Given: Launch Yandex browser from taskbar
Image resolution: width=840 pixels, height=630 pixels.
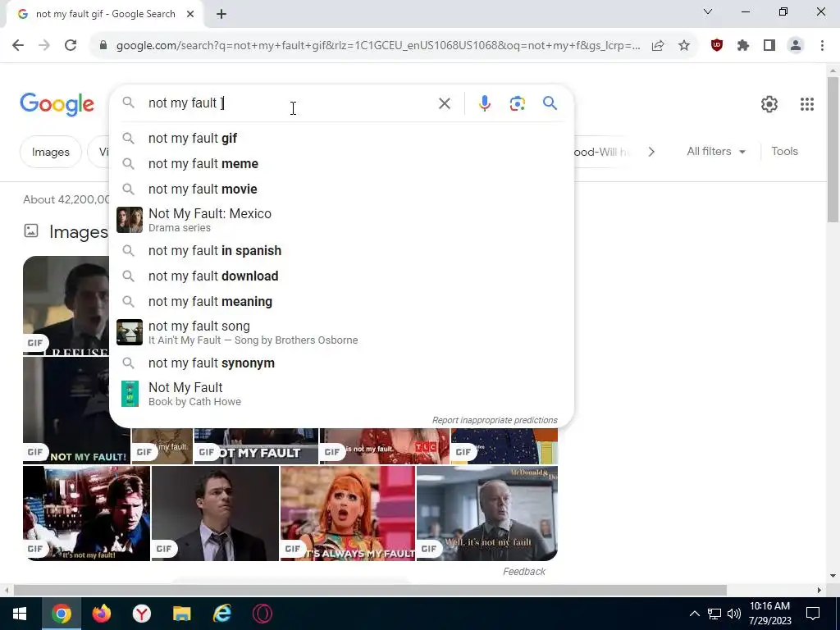Looking at the screenshot, I should tap(141, 614).
